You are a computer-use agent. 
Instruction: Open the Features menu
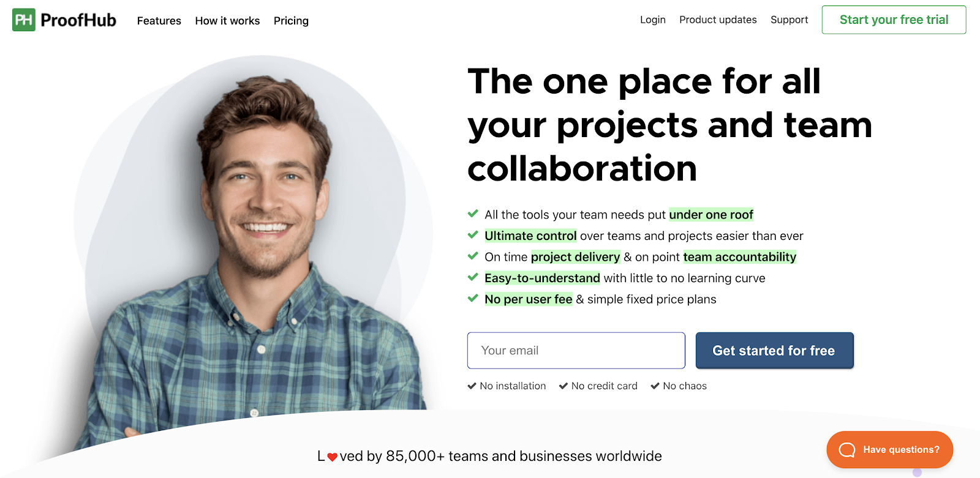click(159, 21)
